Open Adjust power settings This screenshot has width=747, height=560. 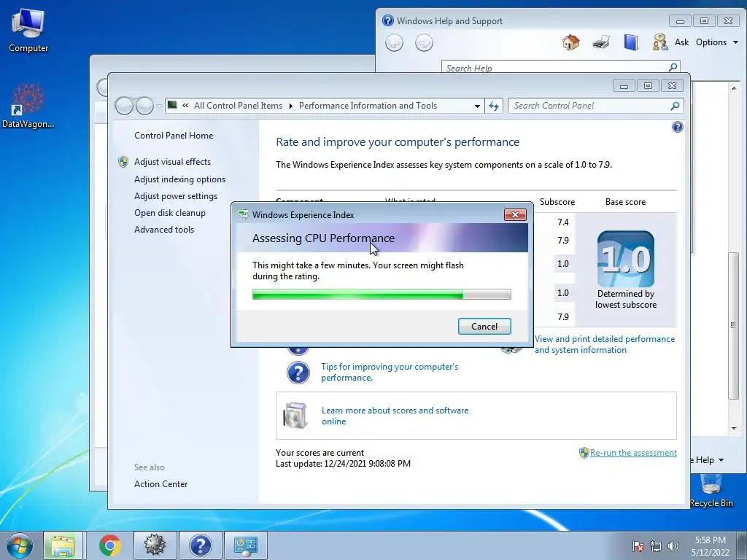(175, 196)
